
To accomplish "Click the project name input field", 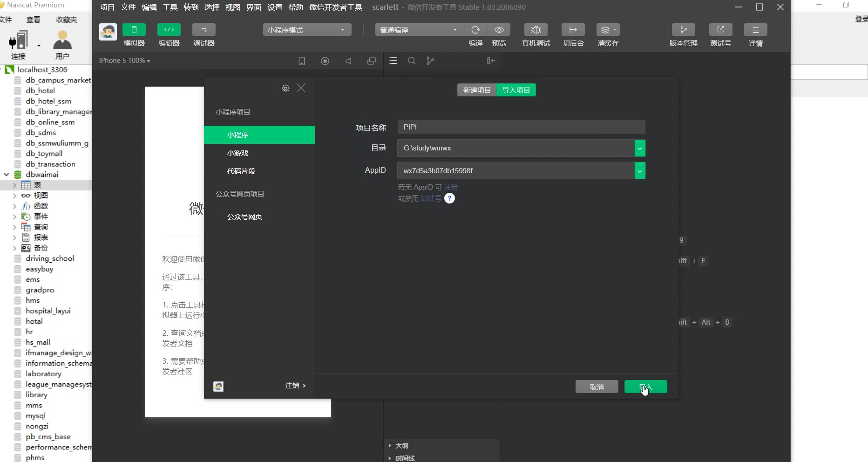I will tap(521, 127).
